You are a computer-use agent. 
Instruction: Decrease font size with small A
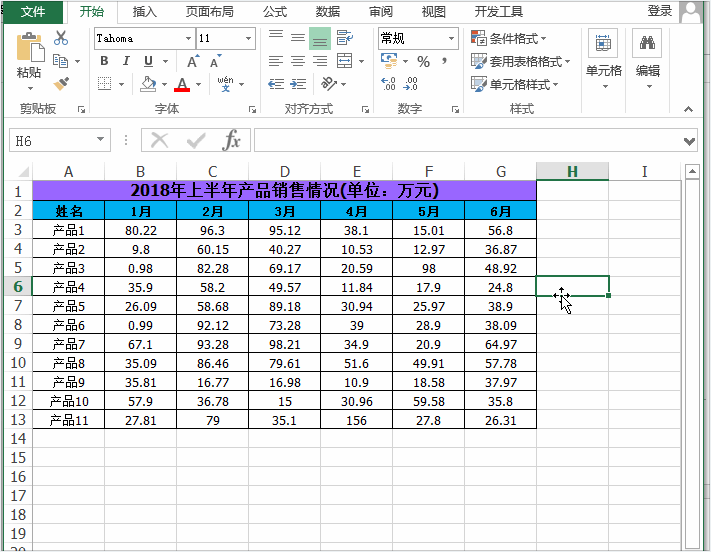(x=215, y=61)
